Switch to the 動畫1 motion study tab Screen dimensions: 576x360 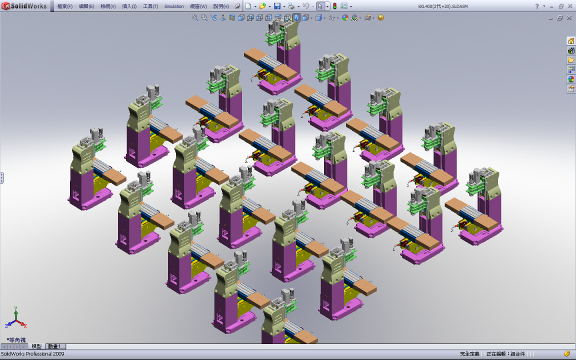(55, 346)
